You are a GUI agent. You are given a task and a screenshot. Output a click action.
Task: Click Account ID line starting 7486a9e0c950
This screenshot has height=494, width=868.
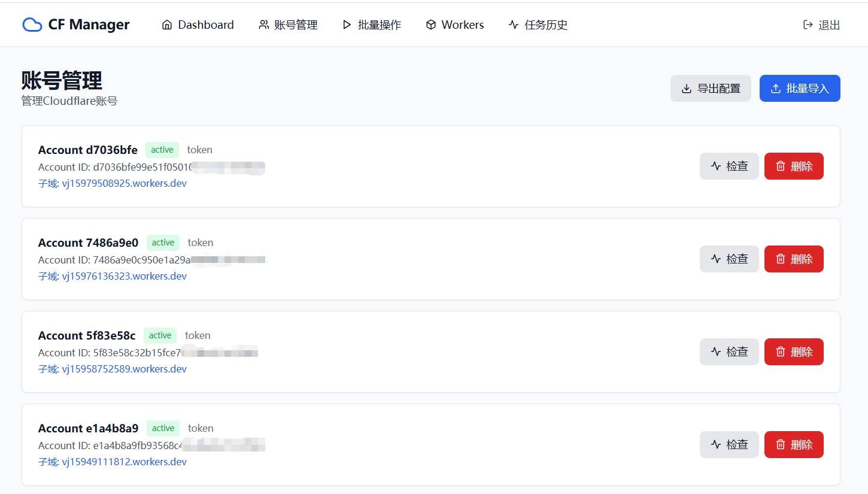[x=151, y=260]
